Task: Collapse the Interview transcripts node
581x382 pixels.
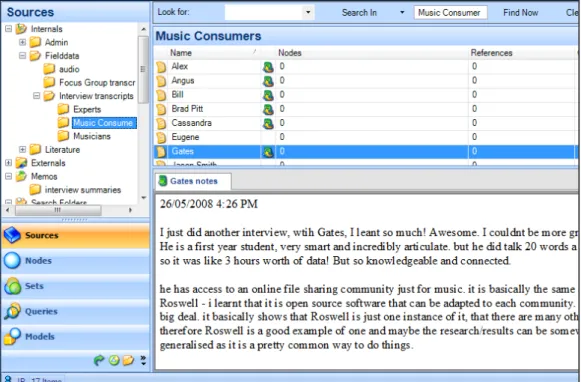Action: click(x=36, y=96)
